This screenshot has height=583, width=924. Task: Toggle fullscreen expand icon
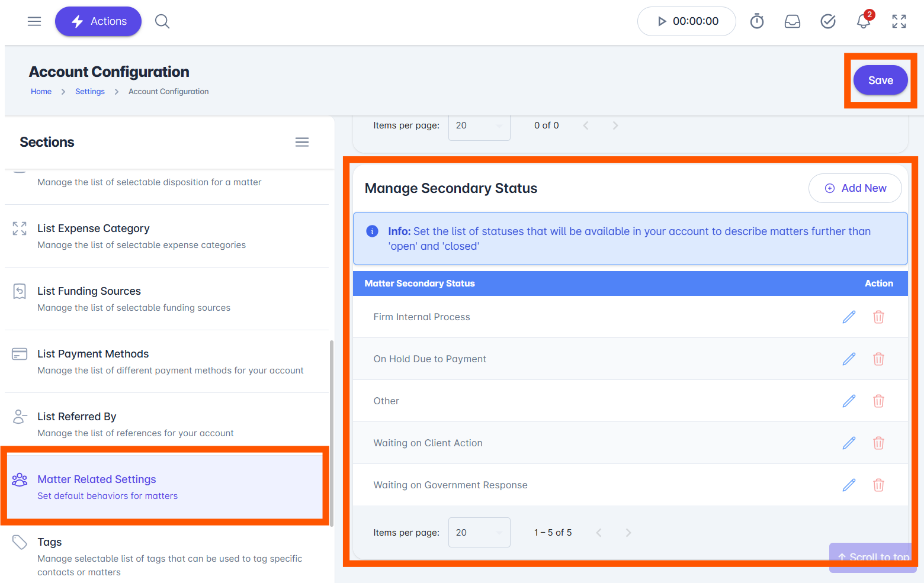[x=899, y=21]
